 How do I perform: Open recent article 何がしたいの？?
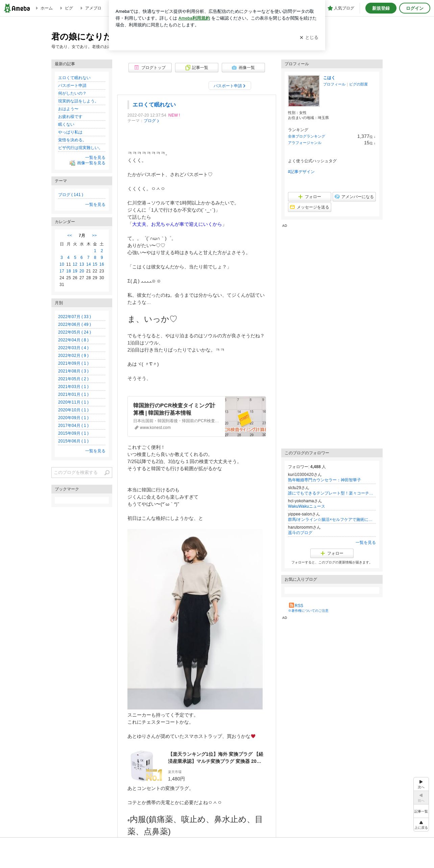(72, 93)
